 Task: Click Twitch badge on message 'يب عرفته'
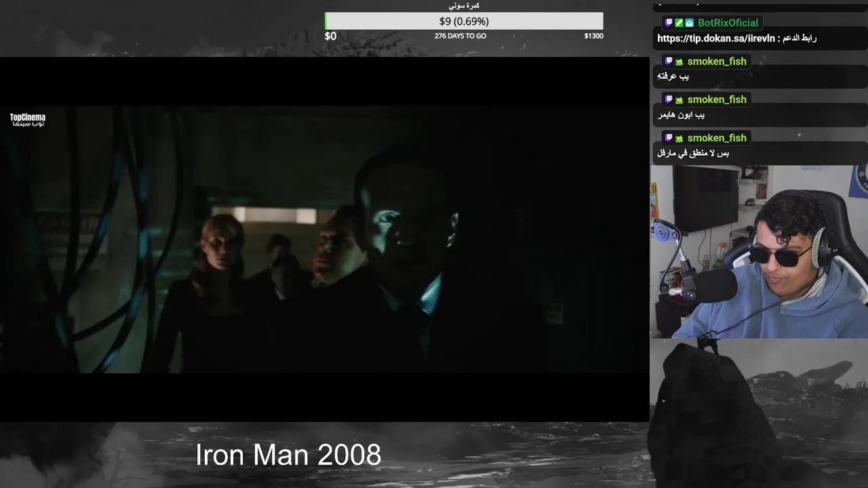click(x=669, y=62)
